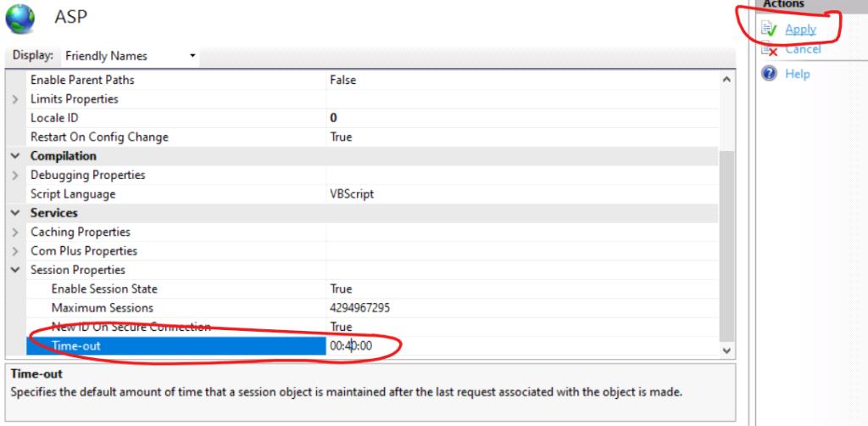This screenshot has height=426, width=868.
Task: Click the Apply link in Actions
Action: (800, 29)
